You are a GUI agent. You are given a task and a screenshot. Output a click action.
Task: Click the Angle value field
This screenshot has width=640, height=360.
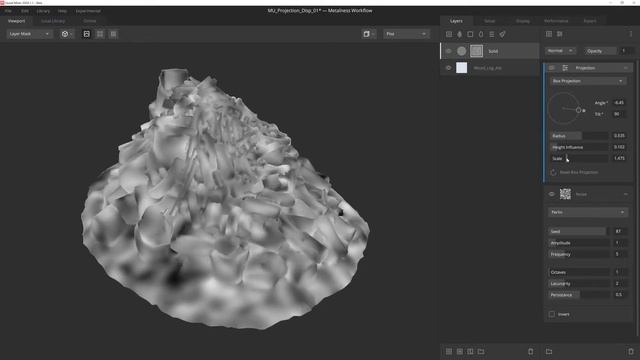(619, 102)
